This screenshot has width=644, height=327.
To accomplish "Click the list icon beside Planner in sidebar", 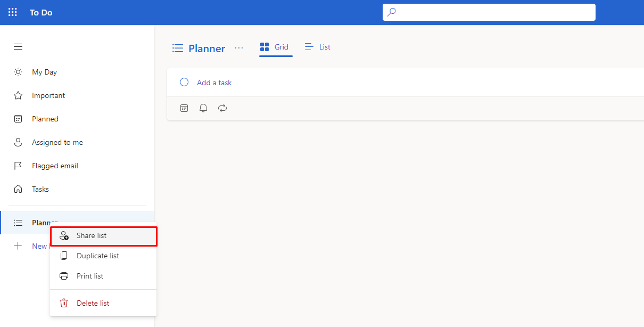I will (x=18, y=223).
